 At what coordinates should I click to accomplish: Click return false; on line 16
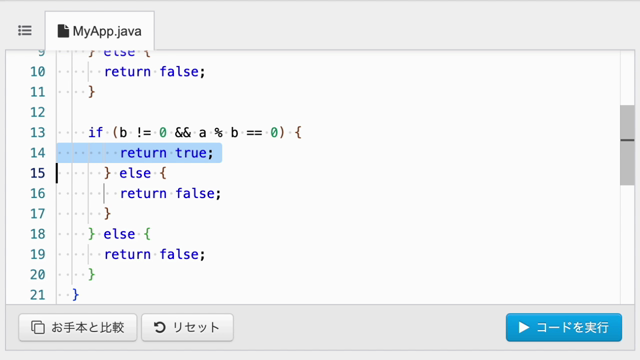pyautogui.click(x=170, y=193)
